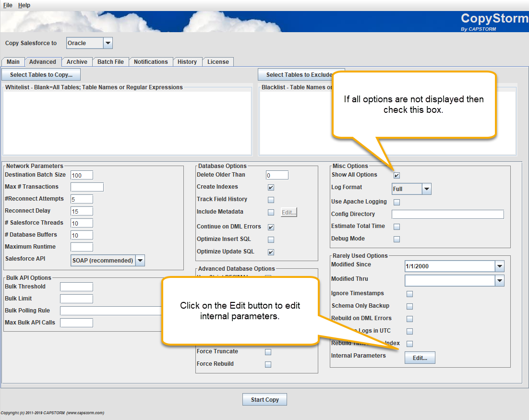Check Rebuild on DML Errors

coord(409,319)
